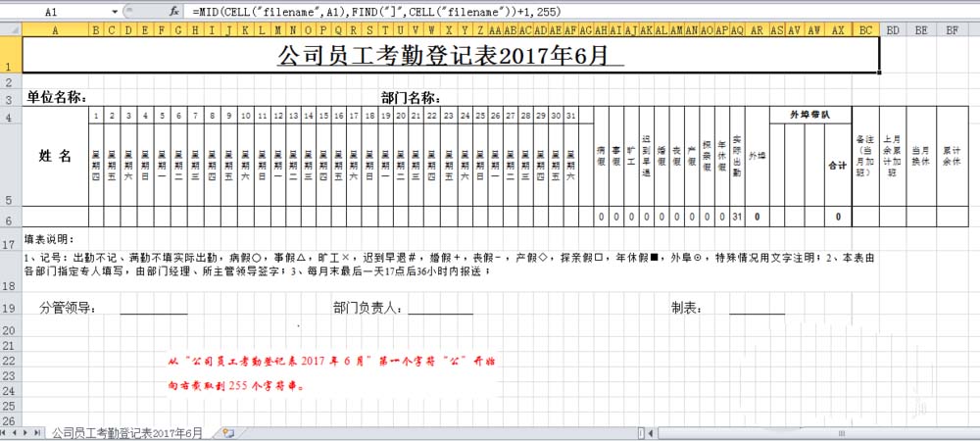Click the bold 0 under 合计 in row 6
The width and height of the screenshot is (980, 441).
[838, 217]
